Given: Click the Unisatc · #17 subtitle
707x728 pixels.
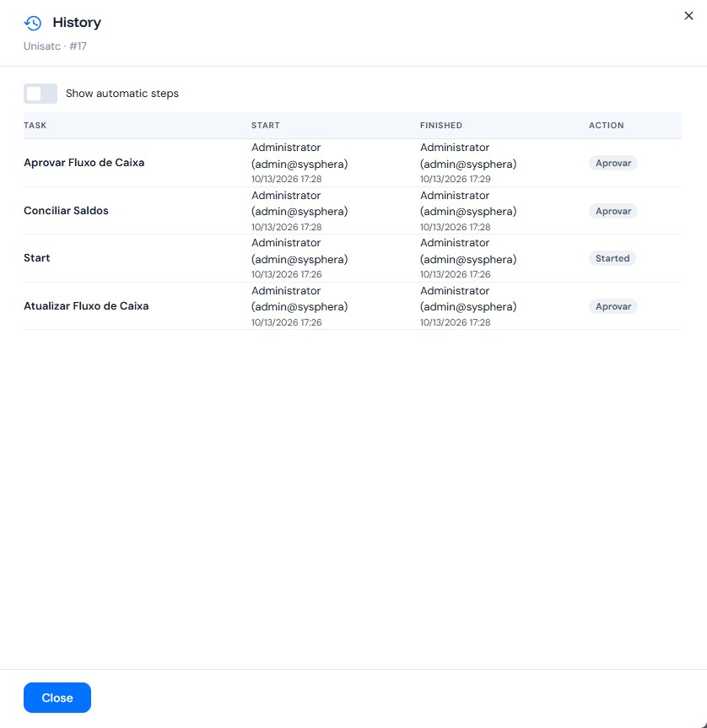Looking at the screenshot, I should 55,46.
